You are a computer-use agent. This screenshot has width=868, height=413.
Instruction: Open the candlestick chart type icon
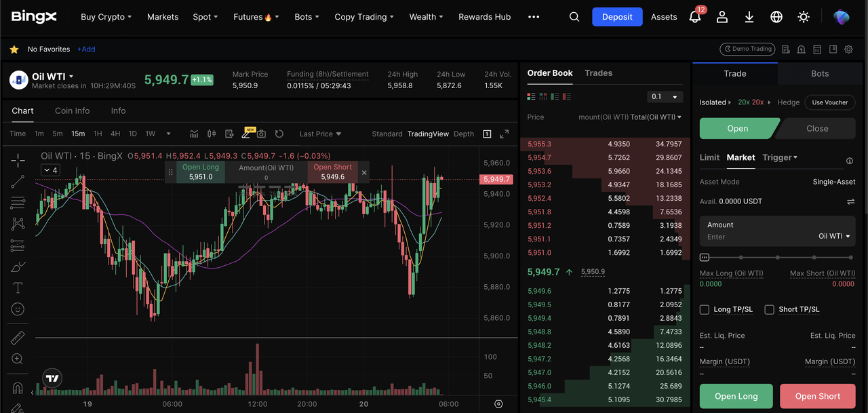(211, 134)
